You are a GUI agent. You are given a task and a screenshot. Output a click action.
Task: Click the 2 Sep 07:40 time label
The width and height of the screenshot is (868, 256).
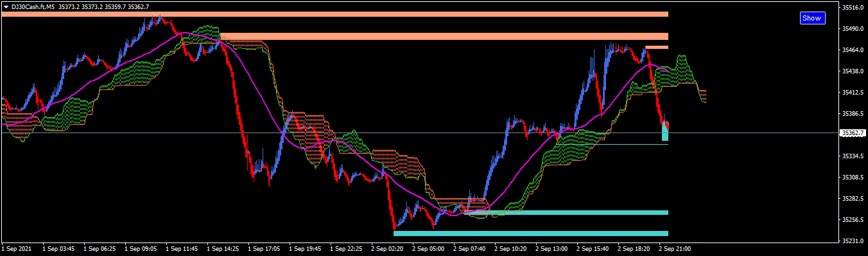[x=470, y=248]
